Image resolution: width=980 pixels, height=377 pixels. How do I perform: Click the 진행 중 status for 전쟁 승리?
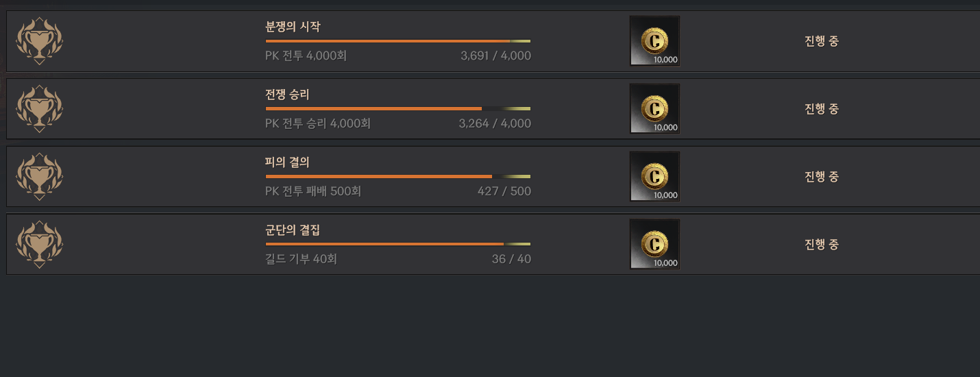point(821,109)
